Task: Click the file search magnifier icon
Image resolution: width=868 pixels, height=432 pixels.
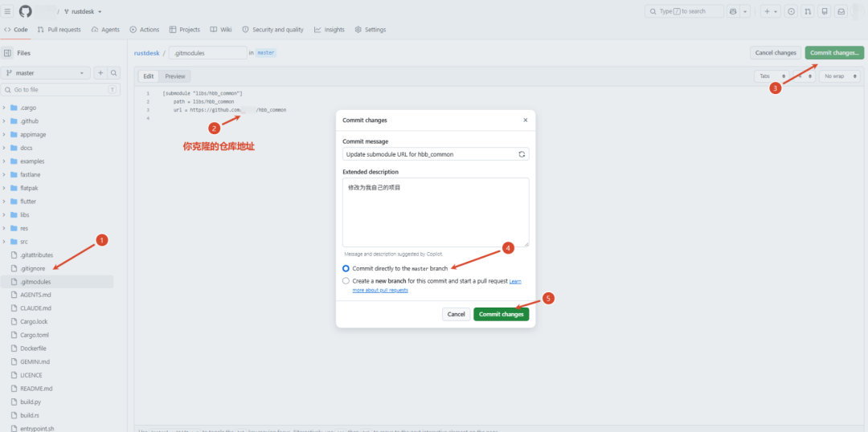Action: (x=113, y=73)
